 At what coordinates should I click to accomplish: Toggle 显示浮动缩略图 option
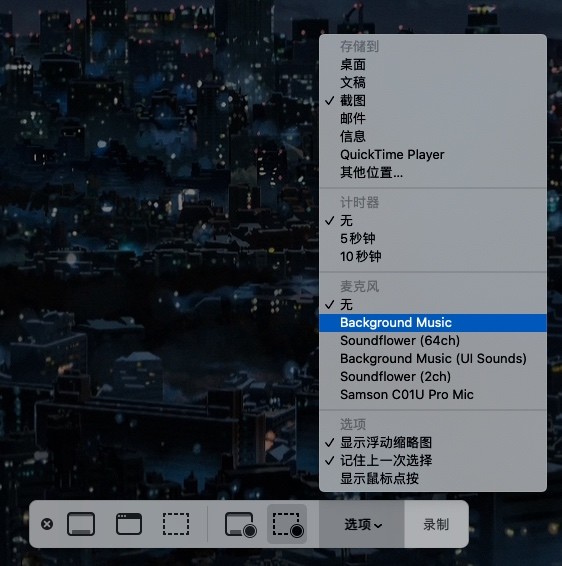[x=433, y=443]
